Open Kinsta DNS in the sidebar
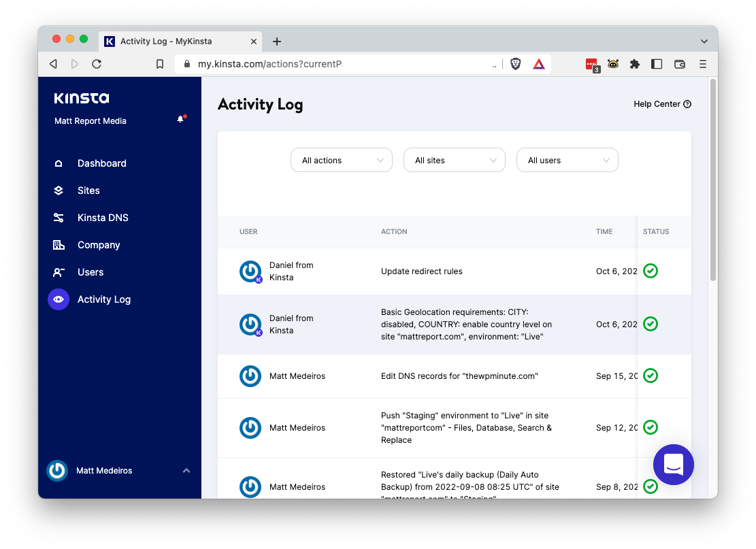Image resolution: width=756 pixels, height=549 pixels. (103, 218)
